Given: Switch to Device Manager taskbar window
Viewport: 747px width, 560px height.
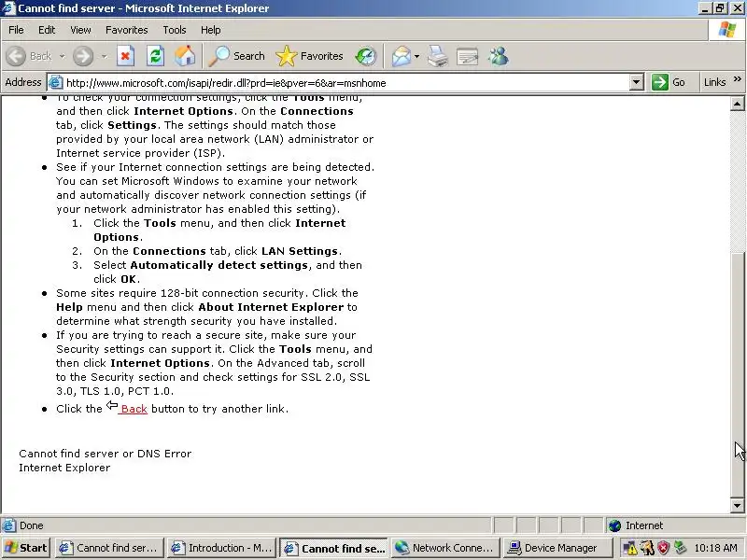Looking at the screenshot, I should [x=557, y=548].
